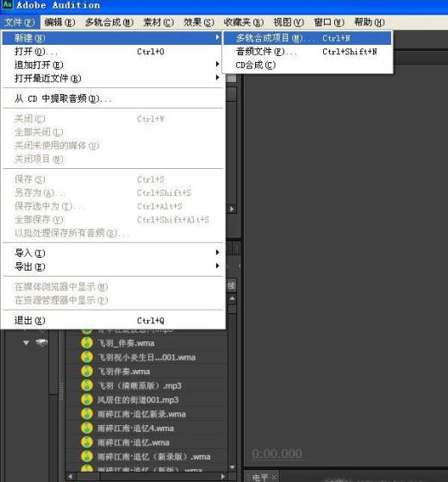The image size is (448, 482).
Task: Choose 从 CD 中提取音频(D)...
Action: pyautogui.click(x=112, y=98)
